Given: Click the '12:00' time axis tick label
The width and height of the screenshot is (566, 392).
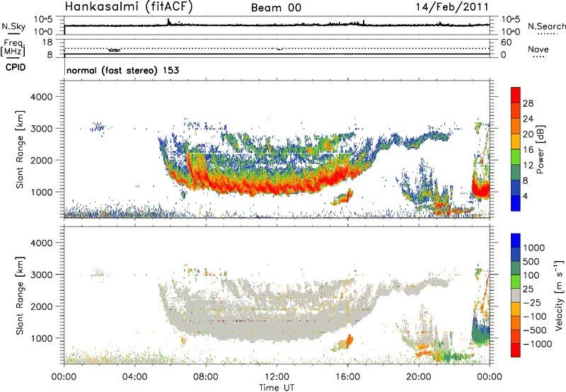Looking at the screenshot, I should coord(277,377).
